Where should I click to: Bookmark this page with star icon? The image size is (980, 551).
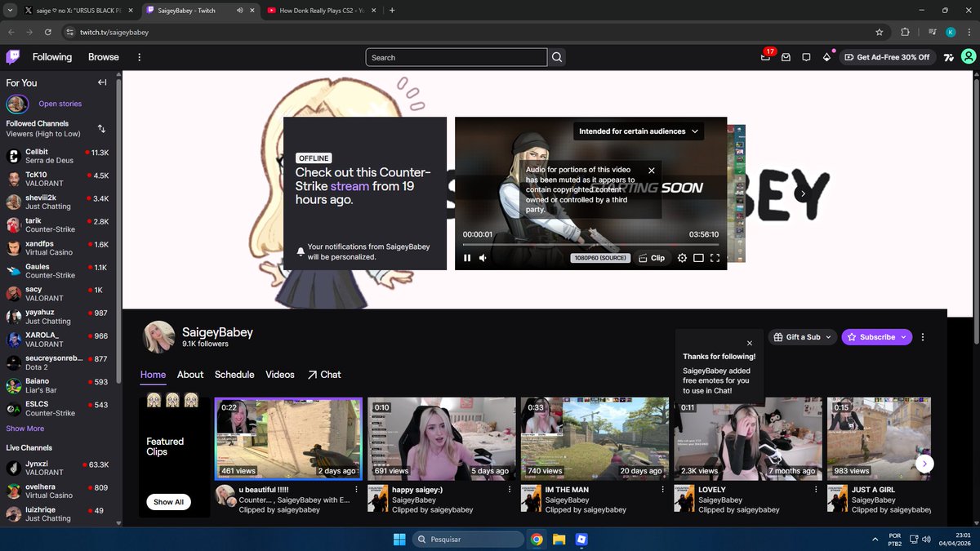tap(880, 32)
